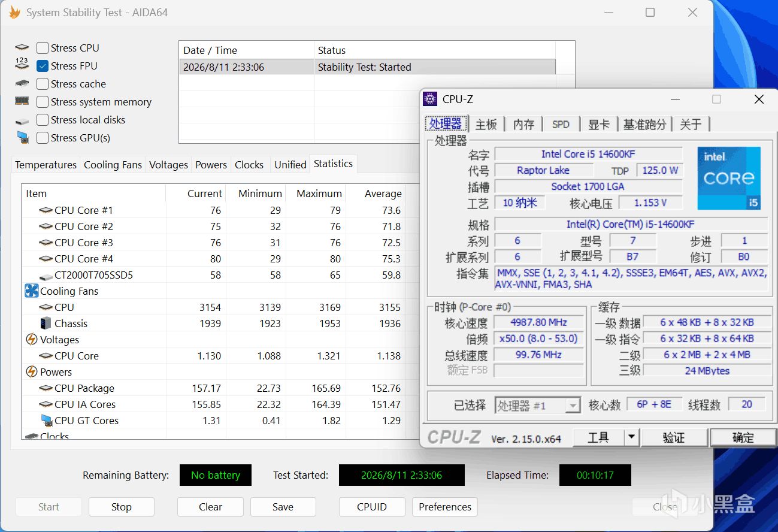Open the CPUID button
The image size is (778, 532).
point(372,507)
